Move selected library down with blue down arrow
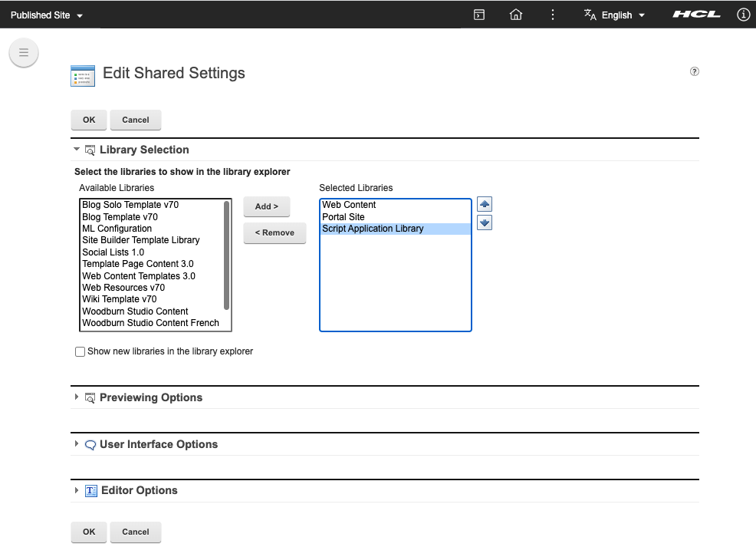The image size is (756, 547). 485,222
